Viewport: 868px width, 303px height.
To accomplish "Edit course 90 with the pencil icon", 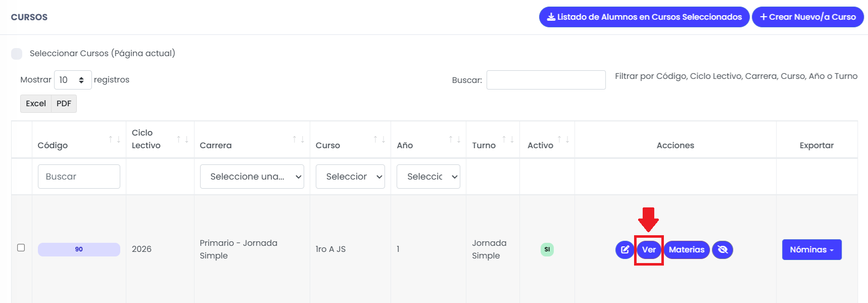I will [x=624, y=249].
